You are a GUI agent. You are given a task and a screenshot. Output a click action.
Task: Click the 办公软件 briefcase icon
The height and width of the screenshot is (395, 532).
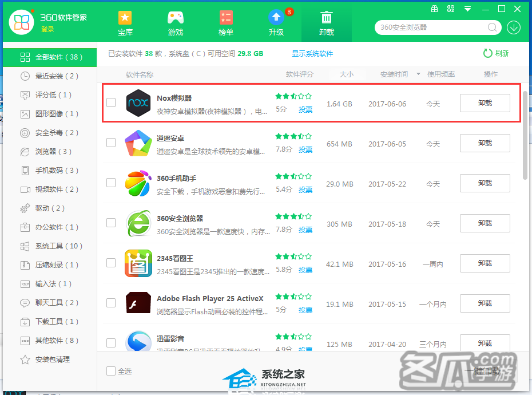click(25, 227)
